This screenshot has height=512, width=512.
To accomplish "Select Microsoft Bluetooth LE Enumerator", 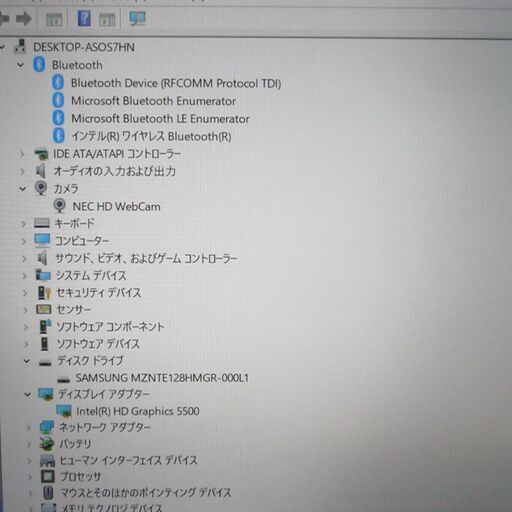I will [x=160, y=119].
